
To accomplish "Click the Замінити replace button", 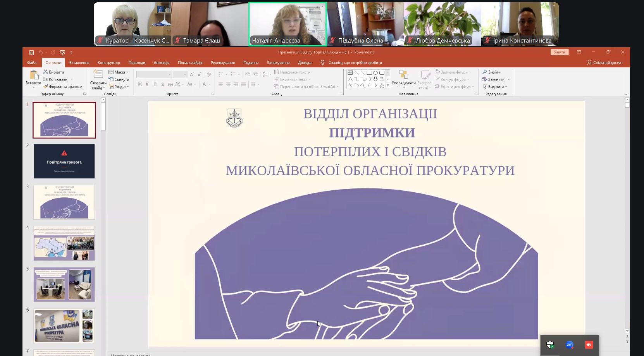I will pos(494,79).
